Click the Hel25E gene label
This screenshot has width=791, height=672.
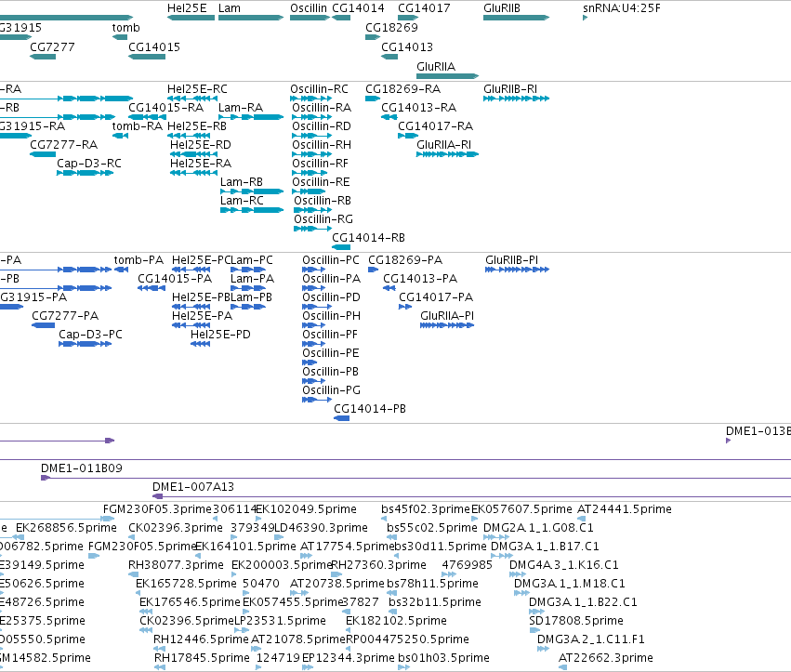(x=187, y=8)
